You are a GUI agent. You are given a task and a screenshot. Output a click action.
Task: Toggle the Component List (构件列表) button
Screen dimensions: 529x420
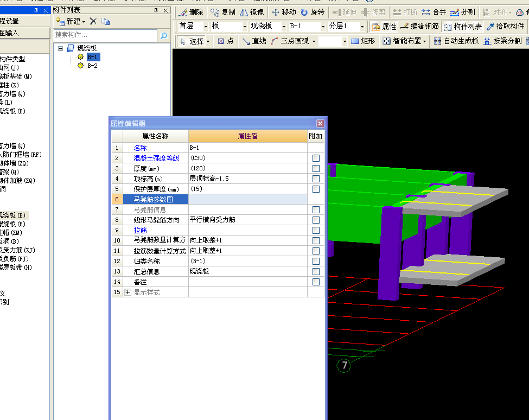[x=463, y=27]
